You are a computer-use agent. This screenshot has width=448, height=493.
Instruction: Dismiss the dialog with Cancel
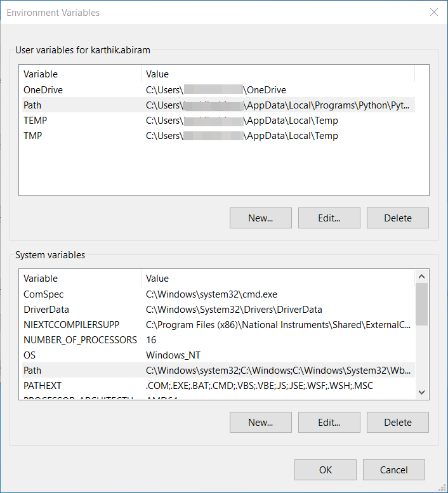coord(393,470)
